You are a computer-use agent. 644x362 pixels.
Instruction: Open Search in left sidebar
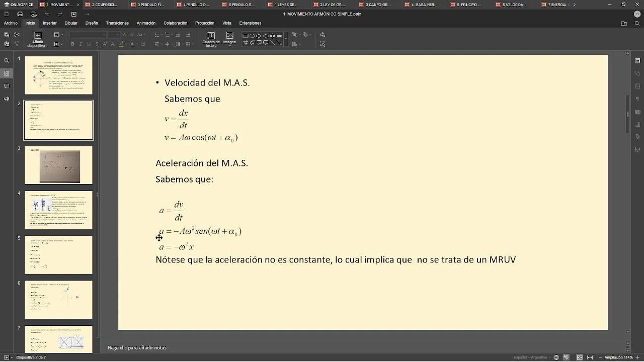click(x=7, y=61)
